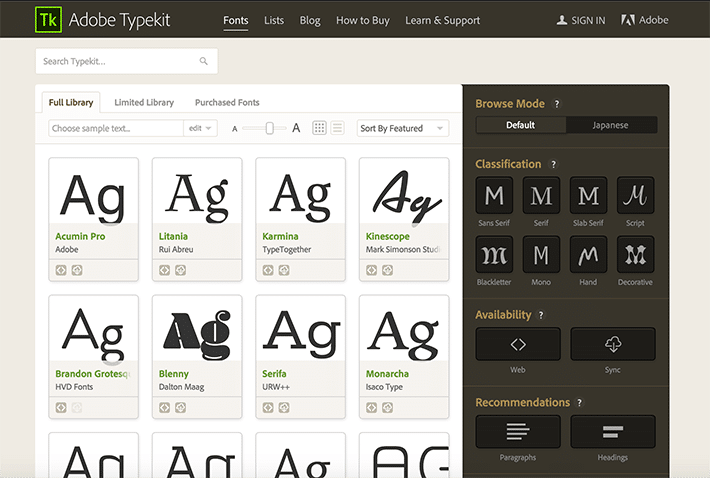The height and width of the screenshot is (478, 710).
Task: Open Kinescope font name link
Action: coord(388,236)
